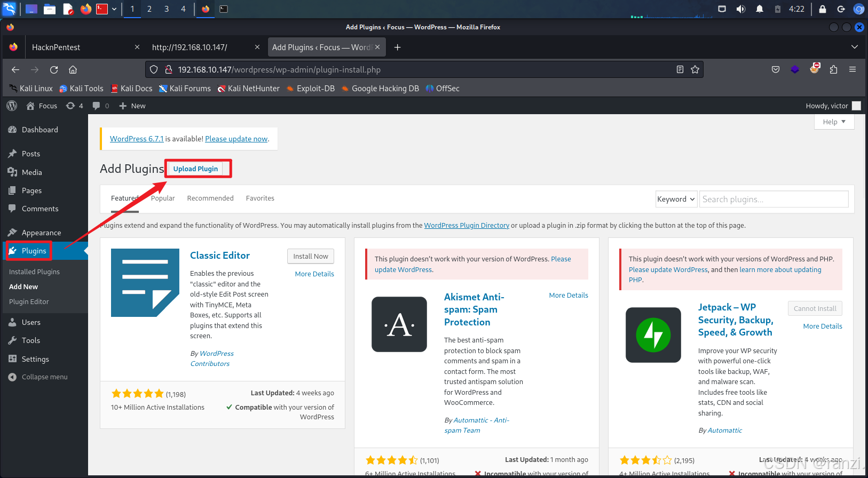Open the OffSec bookmark
This screenshot has width=868, height=478.
point(443,89)
